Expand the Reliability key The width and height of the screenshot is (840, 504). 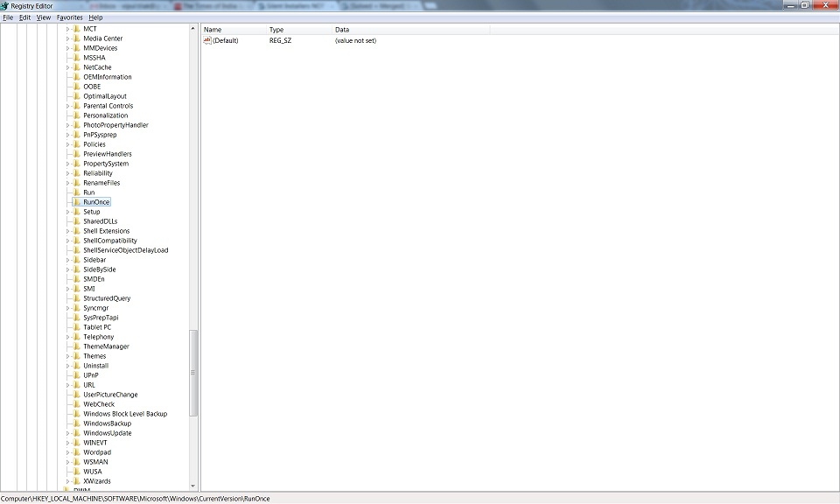67,173
